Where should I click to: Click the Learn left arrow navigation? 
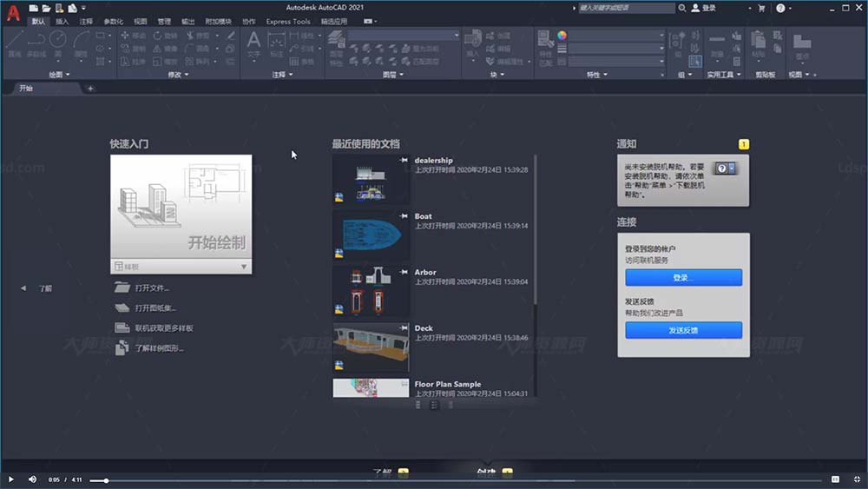pyautogui.click(x=23, y=288)
